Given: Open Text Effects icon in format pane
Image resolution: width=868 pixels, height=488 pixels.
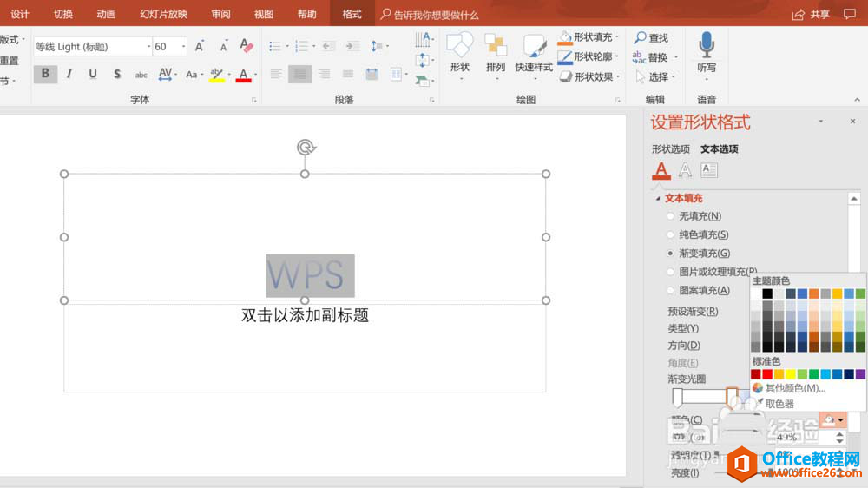Looking at the screenshot, I should 685,170.
